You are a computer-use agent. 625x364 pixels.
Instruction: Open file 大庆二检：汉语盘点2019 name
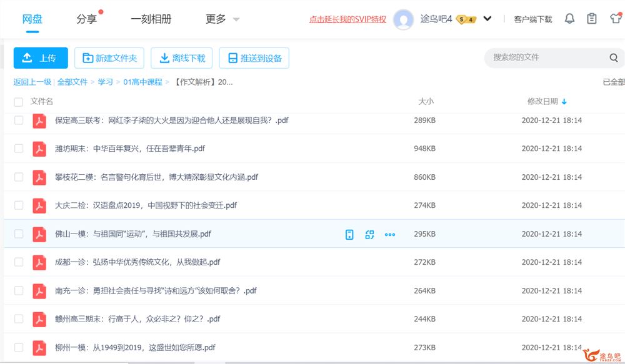pyautogui.click(x=146, y=205)
